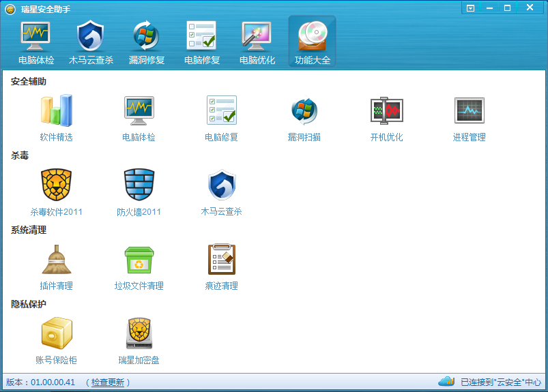Click the 瑞星安全助手 title bar logo
Viewport: 548px width, 392px height.
tap(10, 9)
